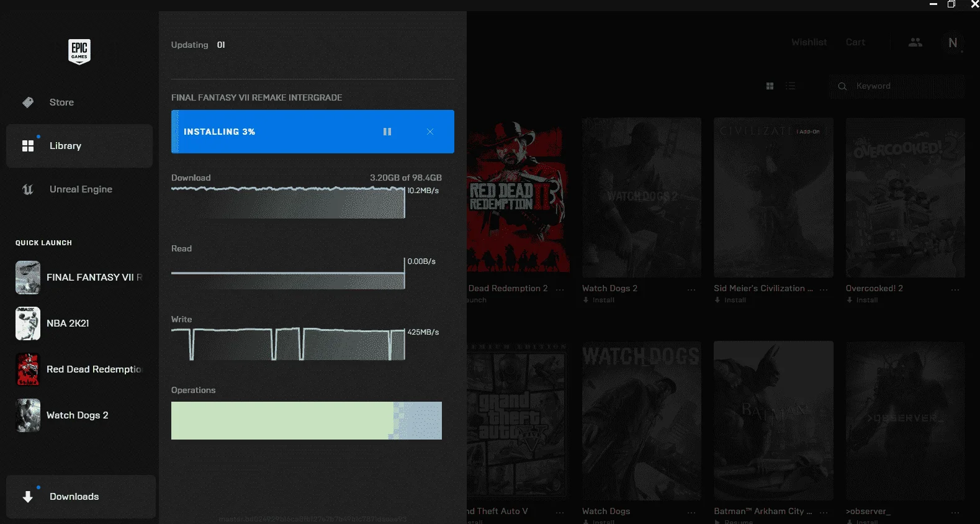980x524 pixels.
Task: Click the search magnifier icon
Action: 842,86
